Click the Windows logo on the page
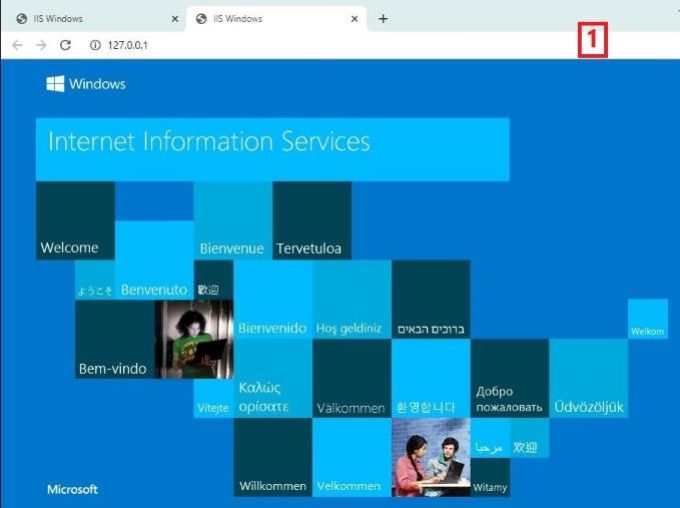This screenshot has height=508, width=680. coord(55,84)
